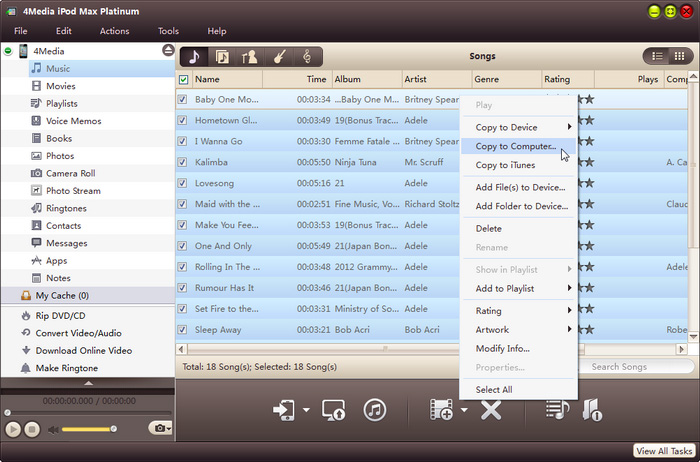Screen dimensions: 700x462
Task: Open the Tools menu
Action: (168, 31)
